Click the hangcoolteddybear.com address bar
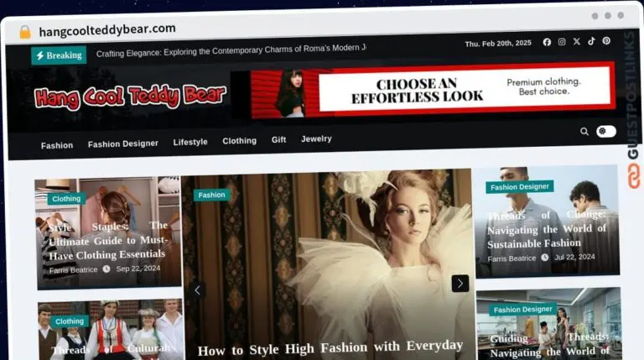The image size is (644, 360). (107, 30)
